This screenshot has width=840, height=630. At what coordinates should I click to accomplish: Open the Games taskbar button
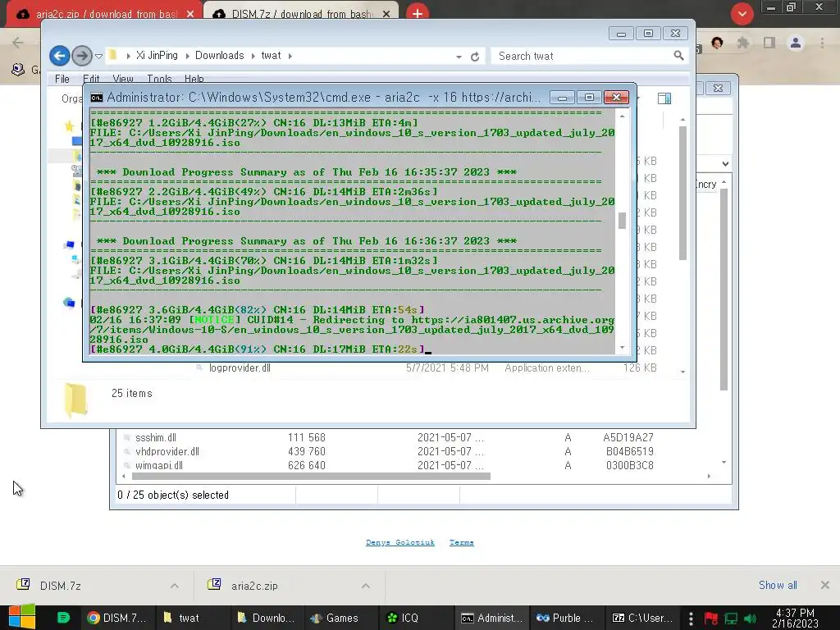[341, 618]
